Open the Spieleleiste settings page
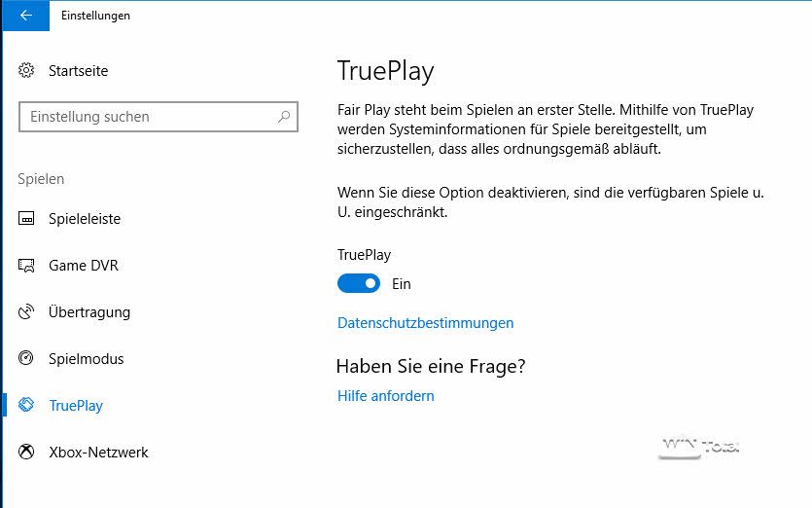 (85, 219)
